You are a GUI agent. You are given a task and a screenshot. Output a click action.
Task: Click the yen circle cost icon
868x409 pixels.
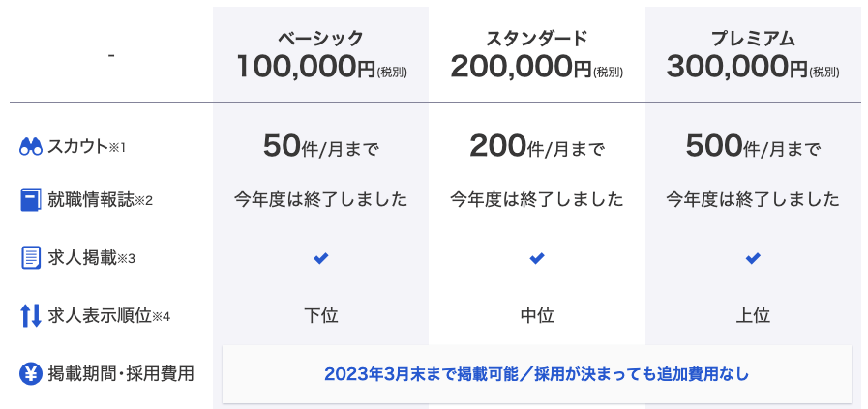pos(31,373)
